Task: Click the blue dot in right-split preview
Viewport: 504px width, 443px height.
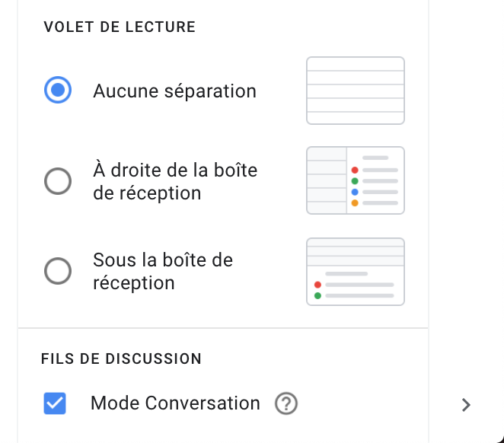Action: coord(355,192)
